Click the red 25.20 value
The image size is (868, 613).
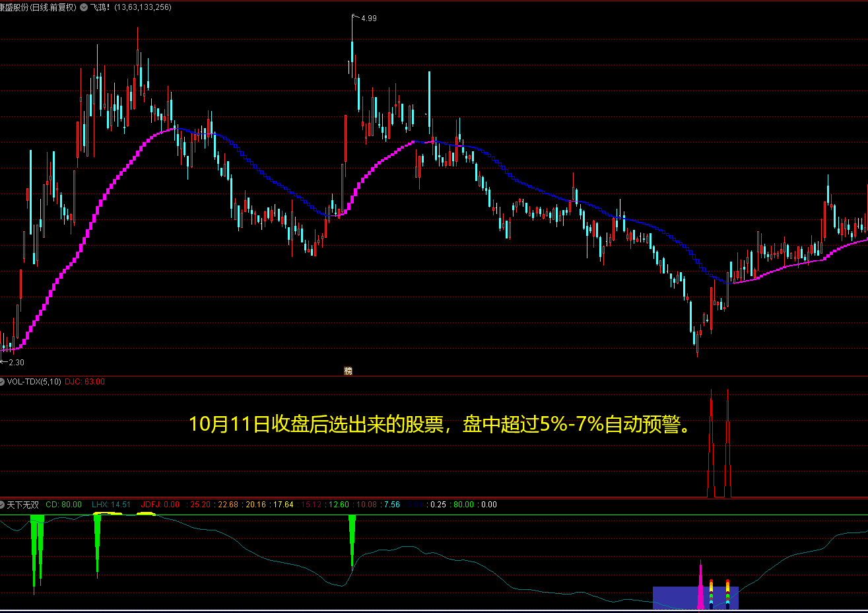pyautogui.click(x=200, y=505)
